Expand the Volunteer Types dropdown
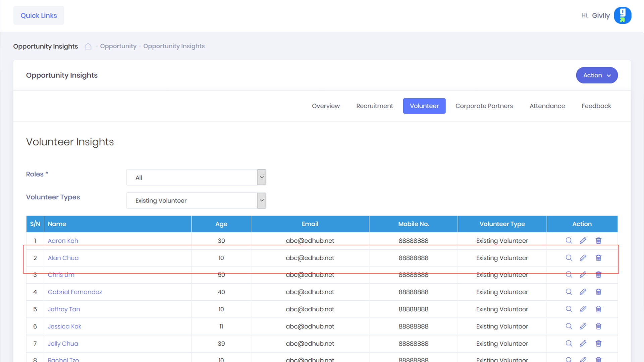 (x=196, y=200)
